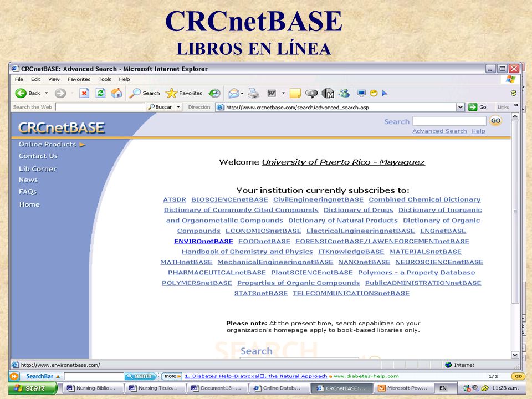Click the computer monitor toolbar icon
This screenshot has height=399, width=532.
tap(361, 93)
